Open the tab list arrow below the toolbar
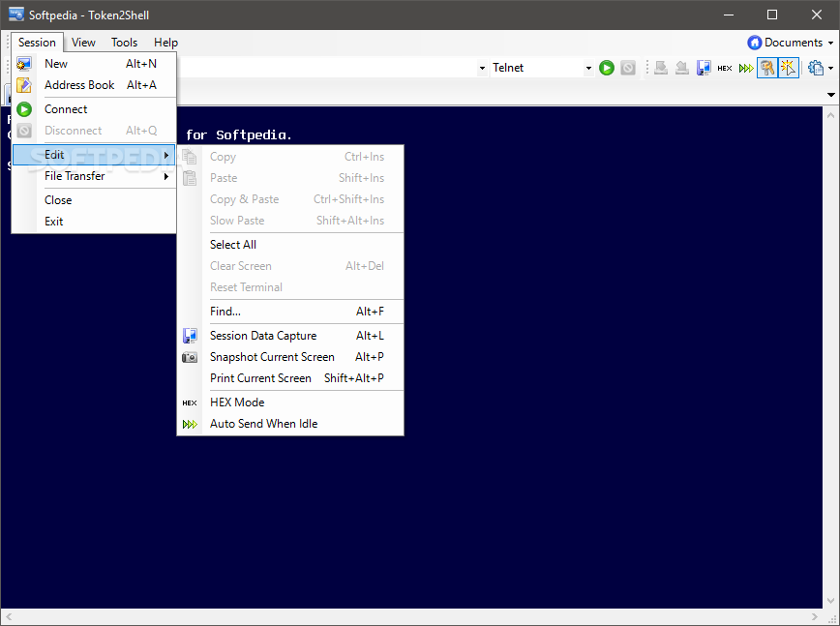 tap(831, 95)
